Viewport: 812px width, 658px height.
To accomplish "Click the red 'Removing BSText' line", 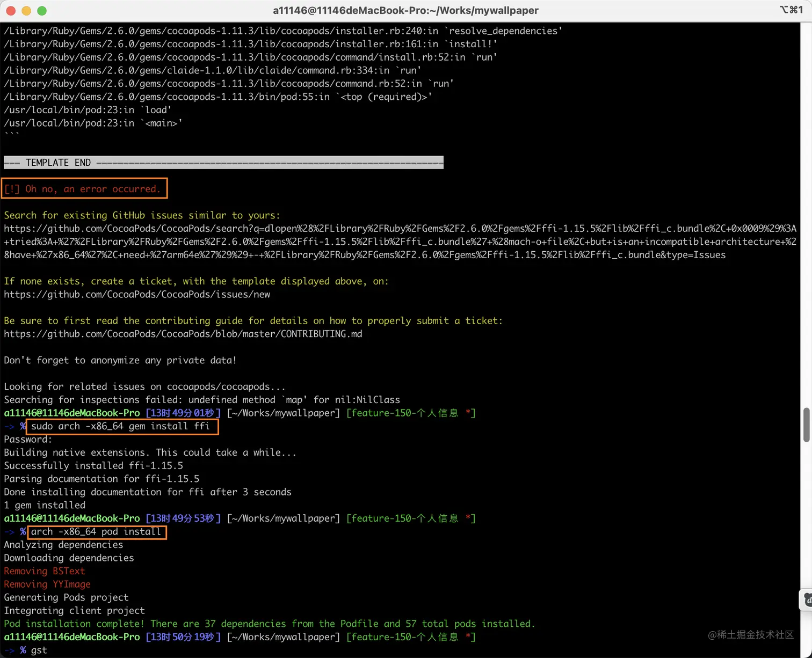I will click(44, 571).
